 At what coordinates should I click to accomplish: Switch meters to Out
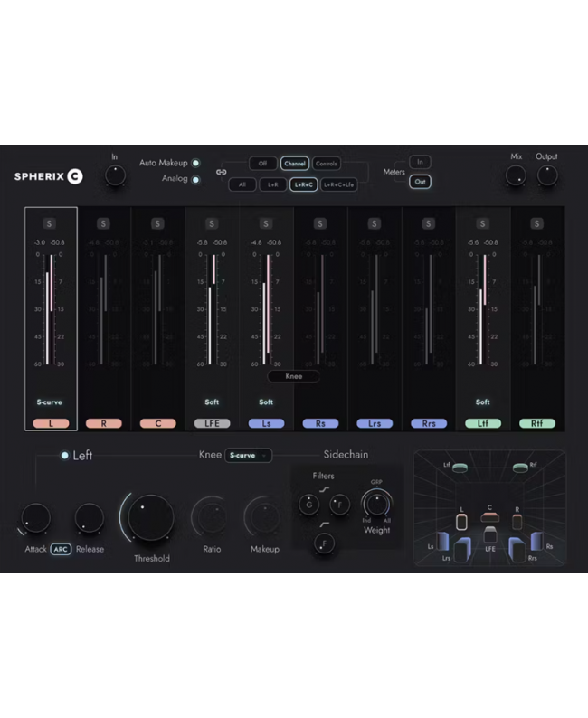click(x=420, y=182)
